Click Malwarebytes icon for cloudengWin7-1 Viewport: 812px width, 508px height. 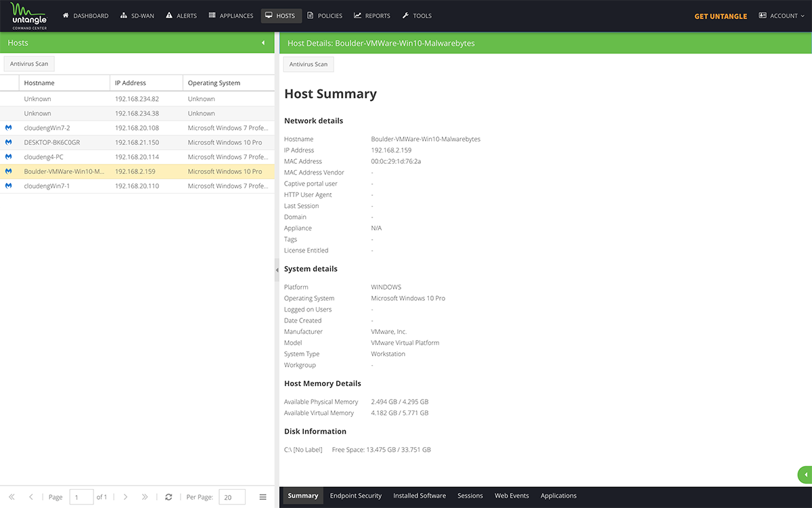click(x=9, y=186)
